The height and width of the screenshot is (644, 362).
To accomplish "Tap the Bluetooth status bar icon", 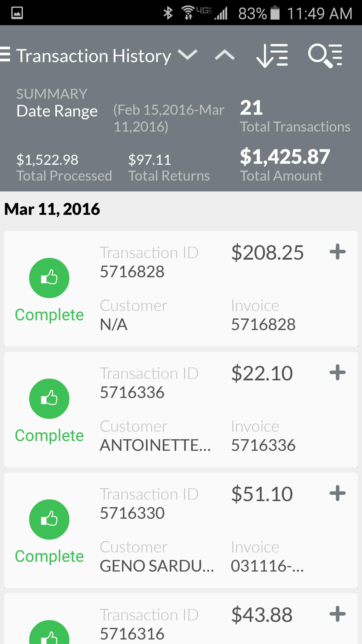I will click(x=168, y=13).
